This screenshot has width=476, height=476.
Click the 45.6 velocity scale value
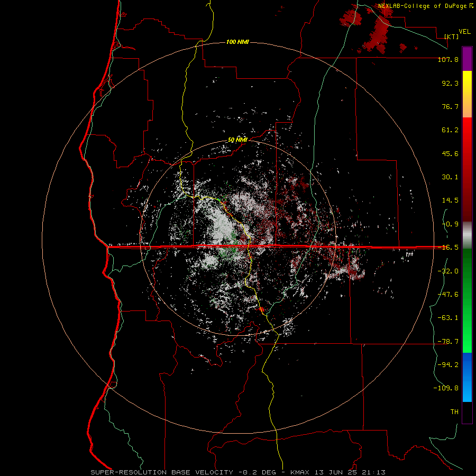[x=450, y=153]
